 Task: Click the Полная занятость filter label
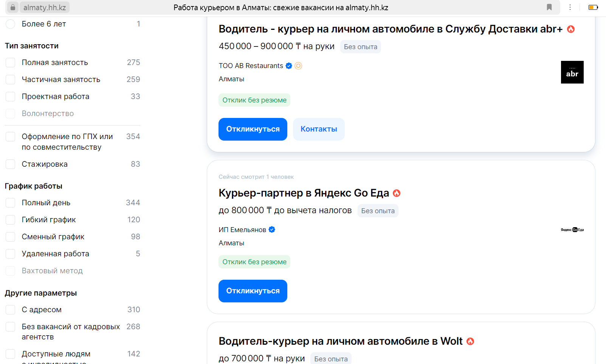pos(55,62)
